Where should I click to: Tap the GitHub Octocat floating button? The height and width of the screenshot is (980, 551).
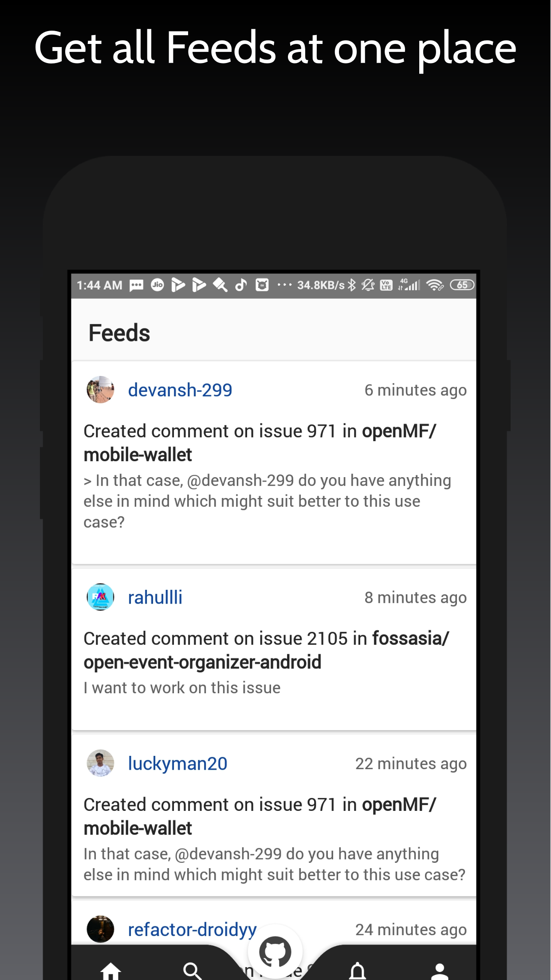tap(275, 952)
